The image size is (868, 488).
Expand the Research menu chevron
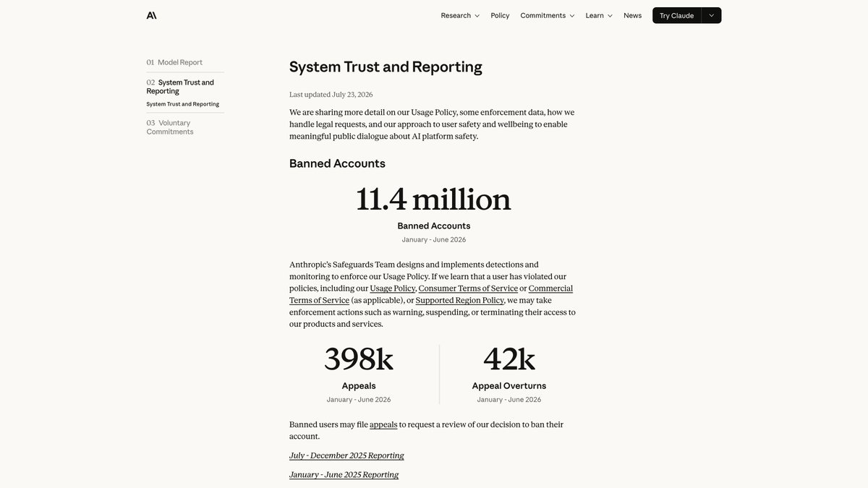[477, 15]
